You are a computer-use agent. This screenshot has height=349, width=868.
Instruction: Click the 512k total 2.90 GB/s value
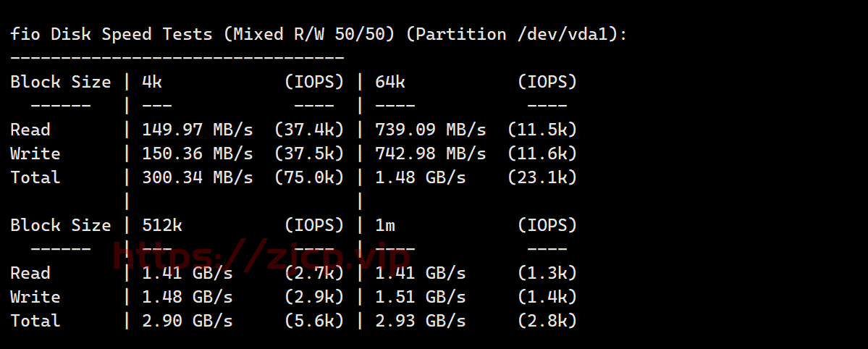(187, 321)
